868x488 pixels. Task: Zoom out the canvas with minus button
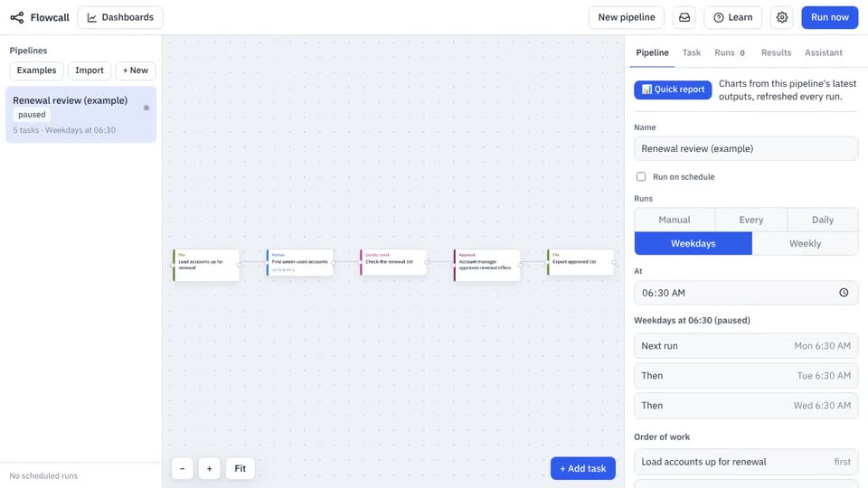[x=182, y=469]
